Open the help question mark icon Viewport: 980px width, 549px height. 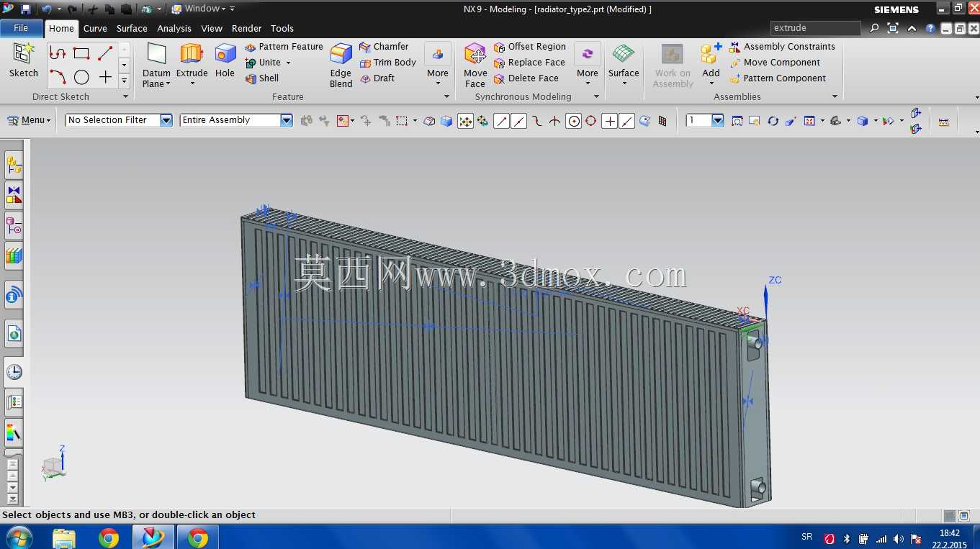tap(930, 29)
